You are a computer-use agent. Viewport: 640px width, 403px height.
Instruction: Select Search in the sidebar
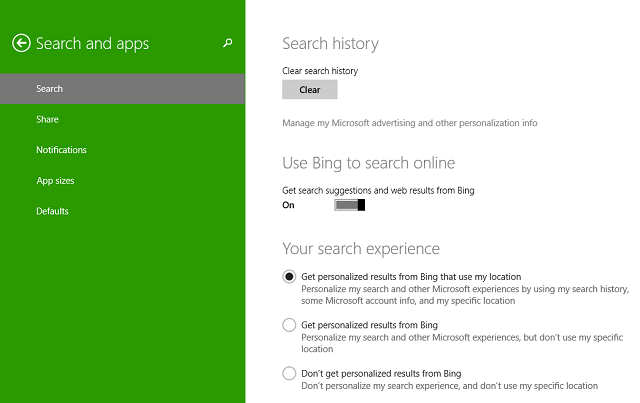pyautogui.click(x=122, y=89)
